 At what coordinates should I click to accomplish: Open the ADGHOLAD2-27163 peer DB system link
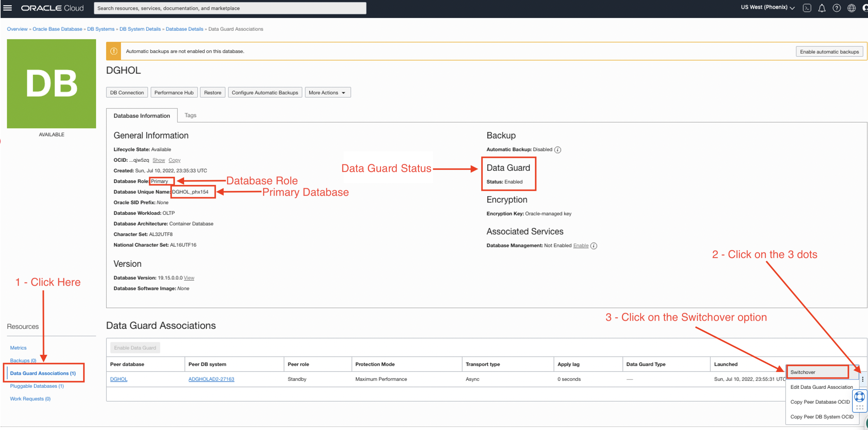[211, 379]
